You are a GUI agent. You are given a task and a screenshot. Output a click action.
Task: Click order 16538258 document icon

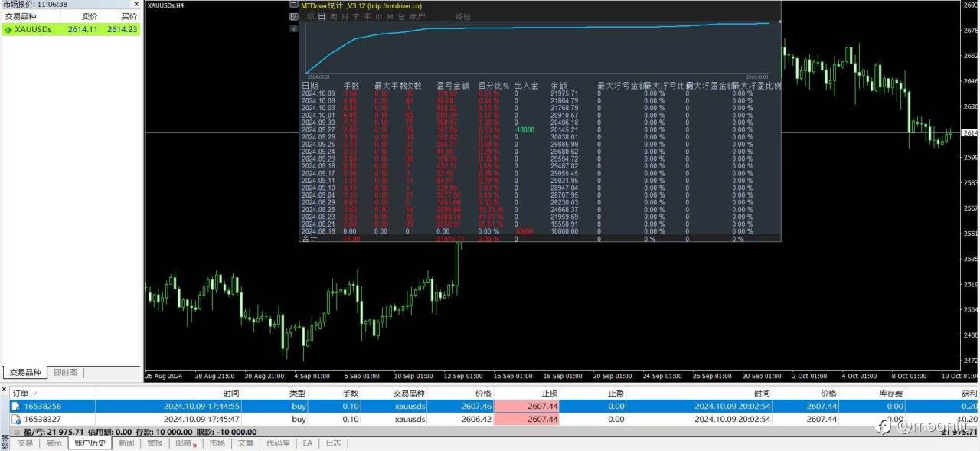click(16, 407)
